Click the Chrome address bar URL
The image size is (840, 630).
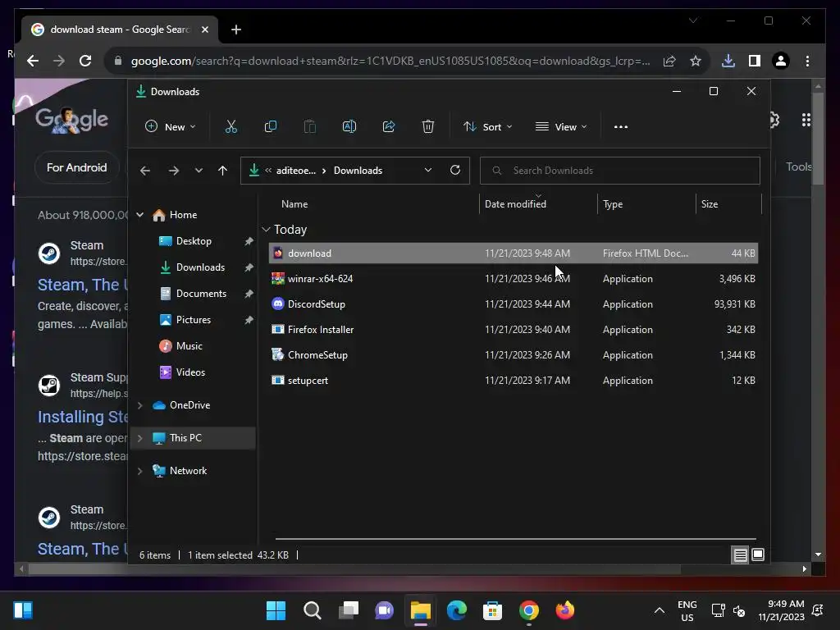[390, 61]
